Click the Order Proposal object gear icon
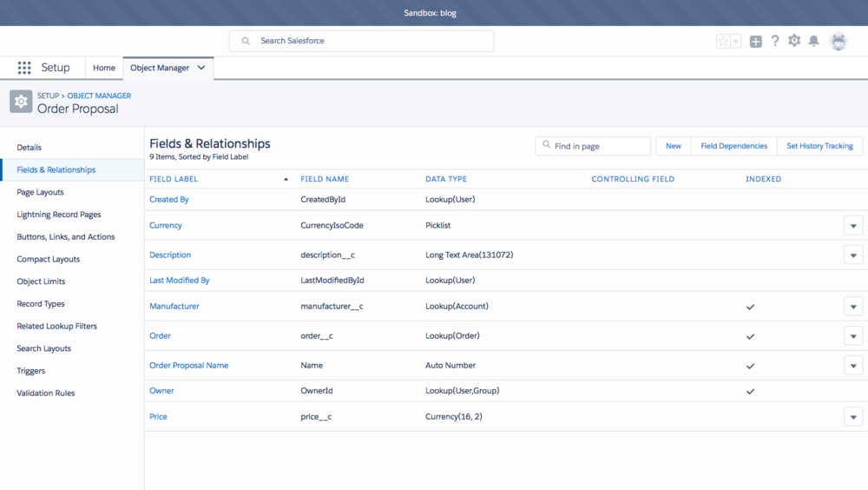 (x=21, y=102)
